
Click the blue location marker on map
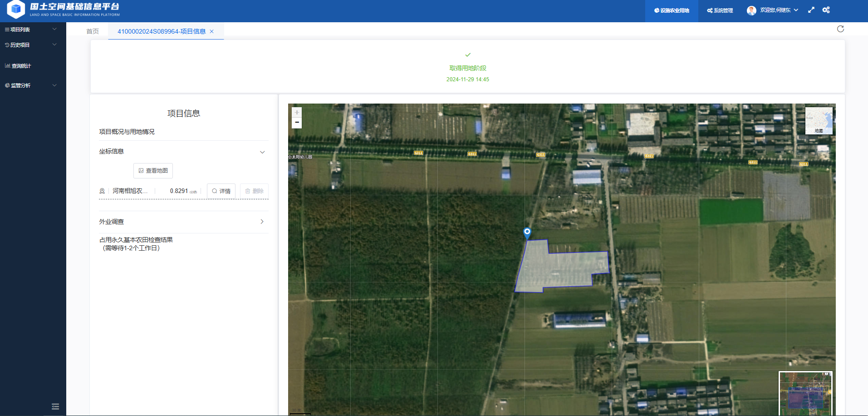(x=527, y=232)
